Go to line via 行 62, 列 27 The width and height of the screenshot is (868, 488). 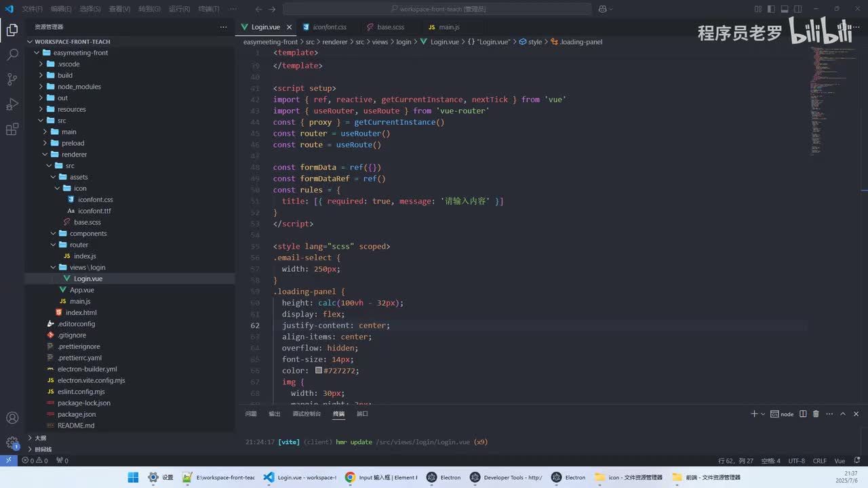735,461
